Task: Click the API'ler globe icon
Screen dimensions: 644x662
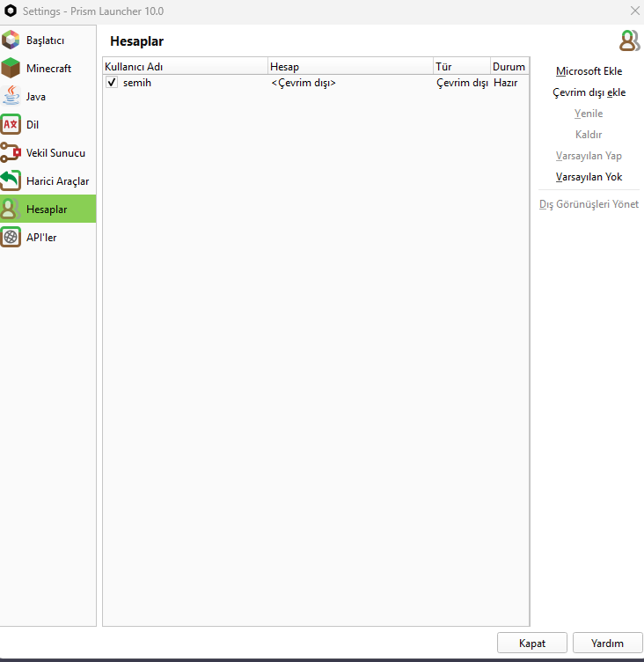Action: coord(11,237)
